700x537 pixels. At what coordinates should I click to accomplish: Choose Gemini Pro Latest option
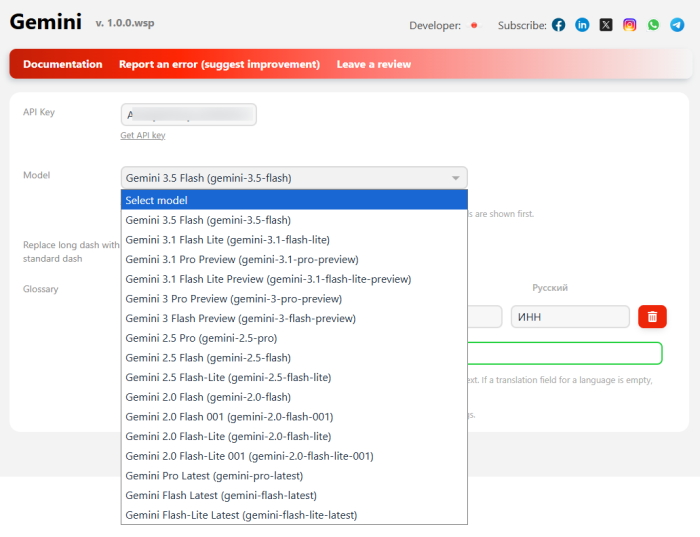click(x=294, y=476)
